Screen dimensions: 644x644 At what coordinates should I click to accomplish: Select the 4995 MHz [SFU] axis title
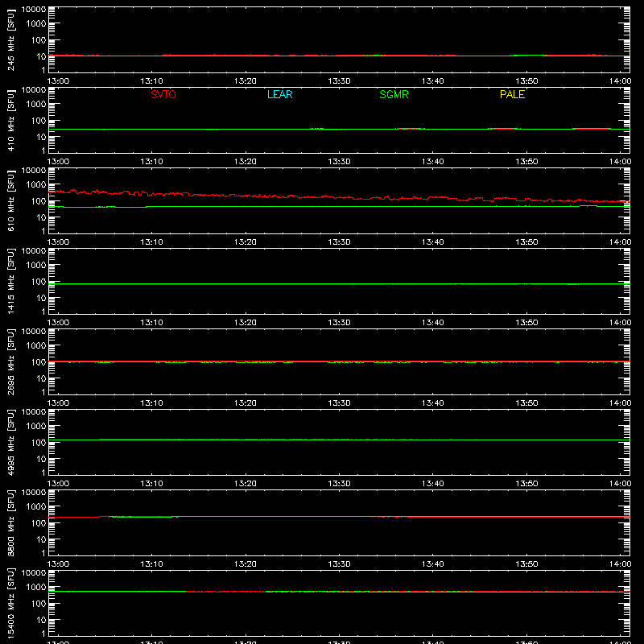click(11, 442)
